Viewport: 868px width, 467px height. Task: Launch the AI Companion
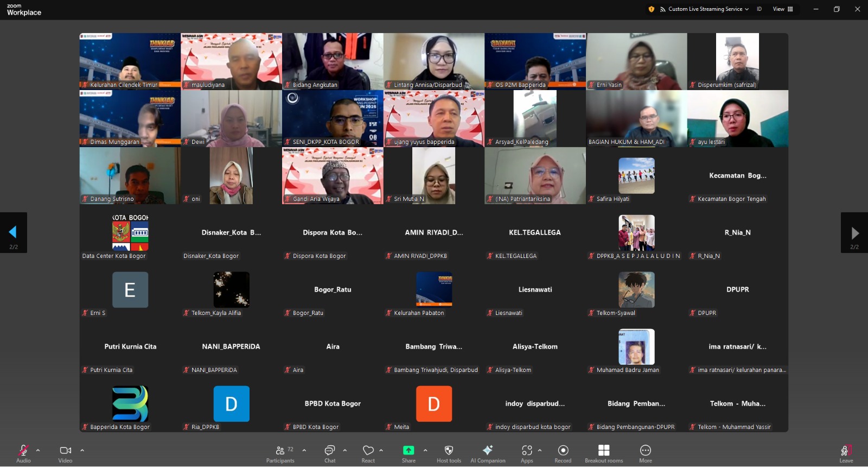coord(488,454)
